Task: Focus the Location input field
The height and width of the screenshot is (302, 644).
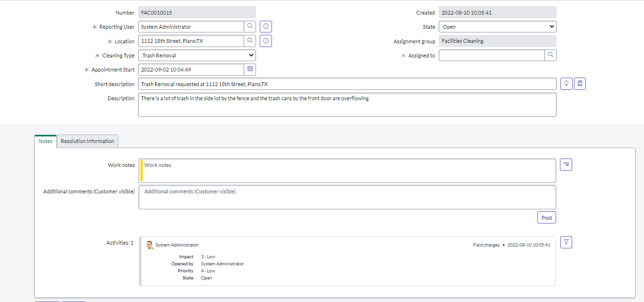Action: pyautogui.click(x=191, y=41)
